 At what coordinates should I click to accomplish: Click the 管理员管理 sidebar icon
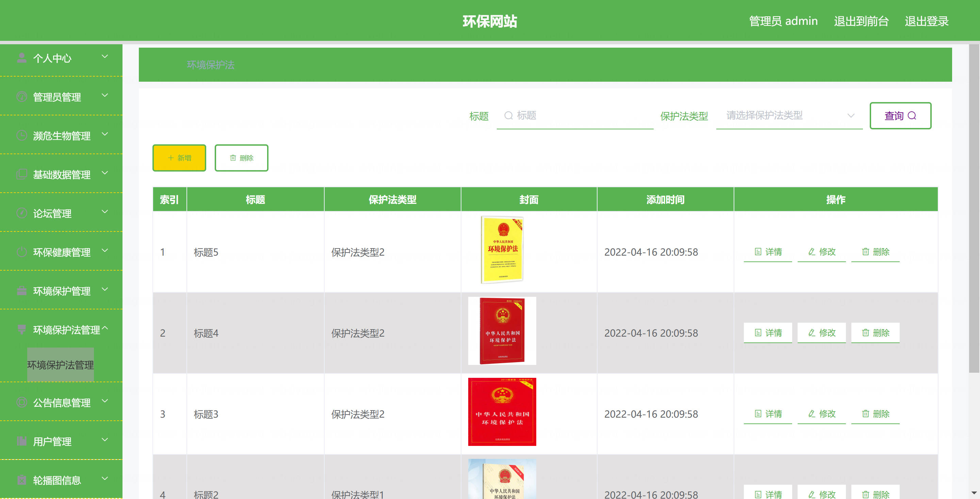click(x=22, y=97)
